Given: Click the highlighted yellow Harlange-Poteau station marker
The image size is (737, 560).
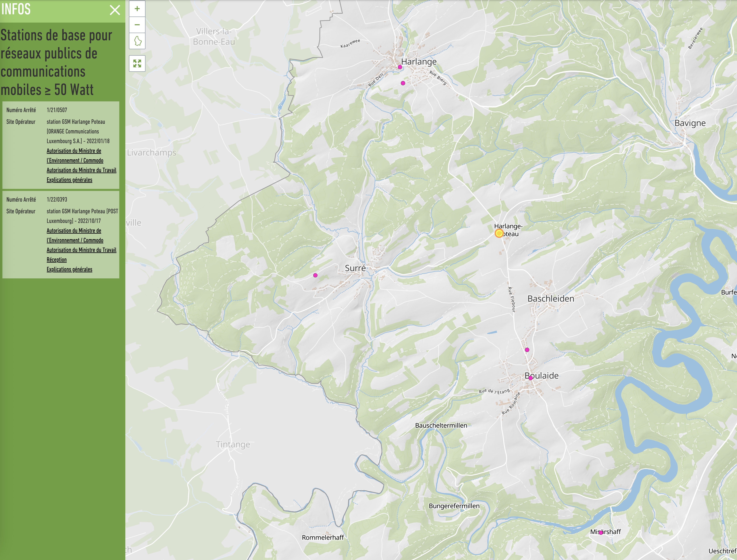Looking at the screenshot, I should (x=499, y=233).
